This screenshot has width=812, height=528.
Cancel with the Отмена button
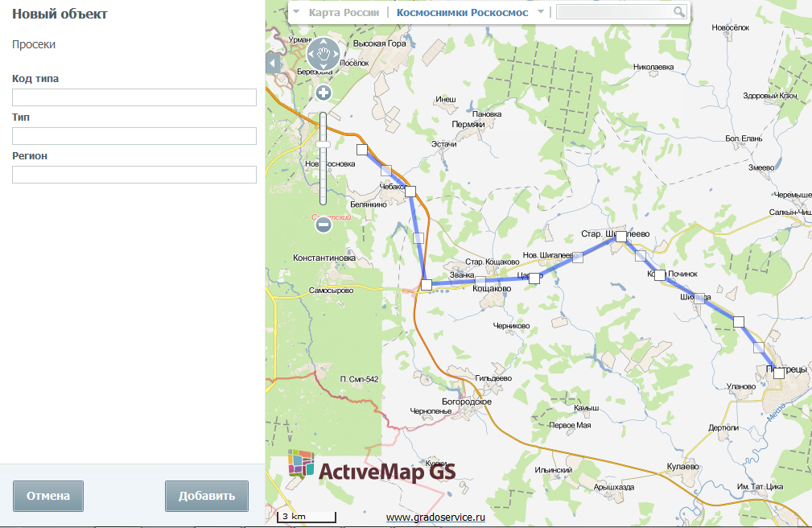(x=48, y=496)
